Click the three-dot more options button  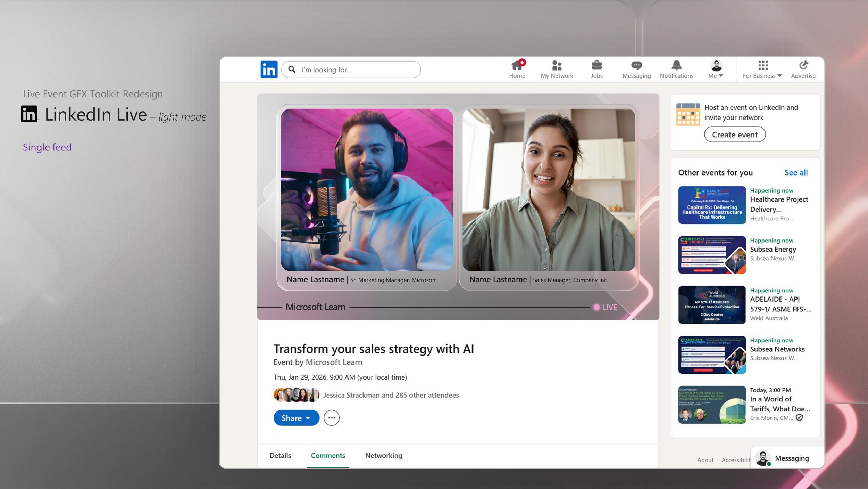(332, 418)
